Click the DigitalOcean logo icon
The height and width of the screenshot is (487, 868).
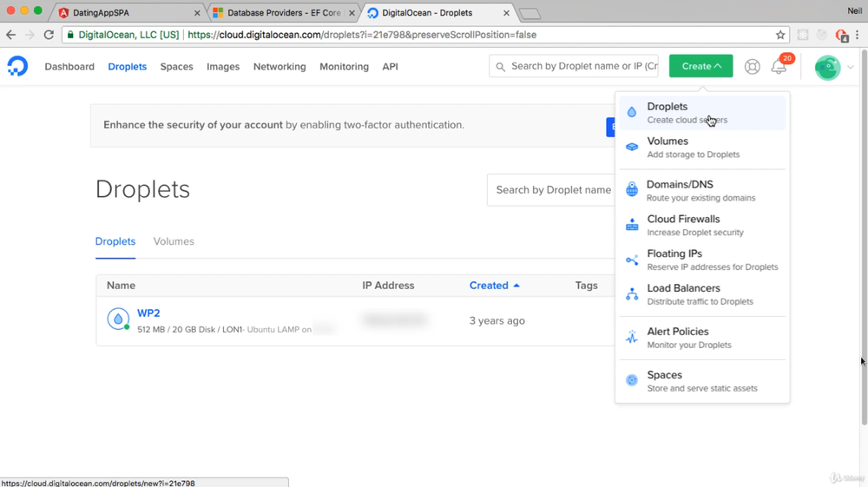17,66
